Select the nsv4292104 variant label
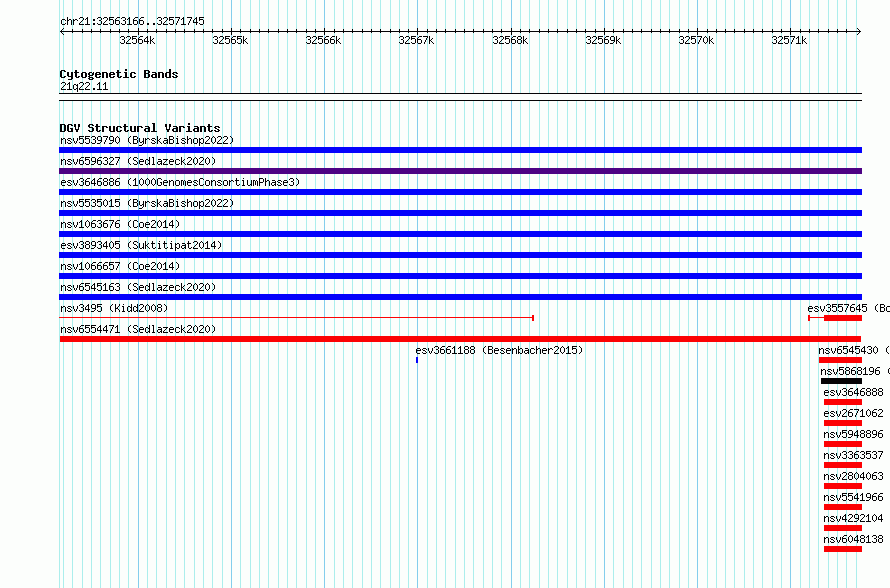 854,518
